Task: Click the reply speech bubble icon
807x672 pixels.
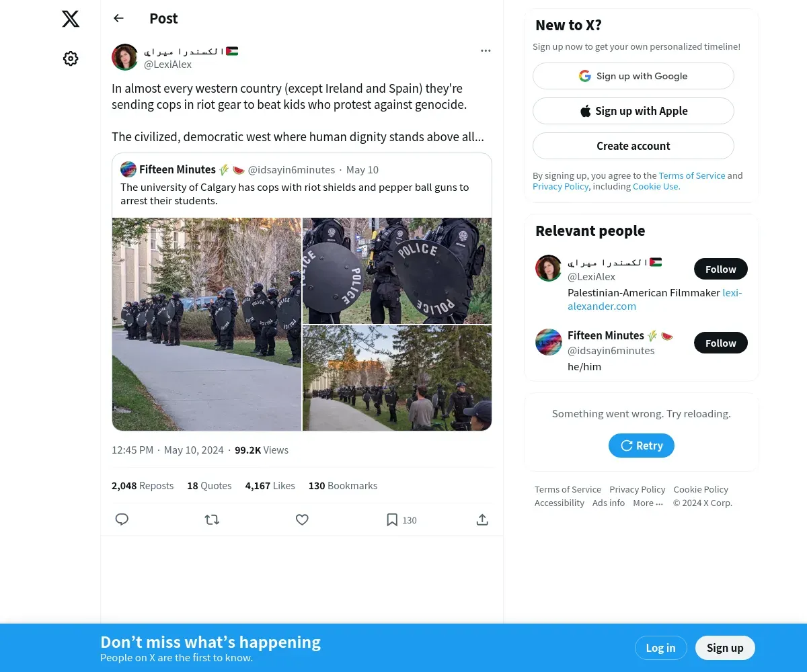Action: 122,519
